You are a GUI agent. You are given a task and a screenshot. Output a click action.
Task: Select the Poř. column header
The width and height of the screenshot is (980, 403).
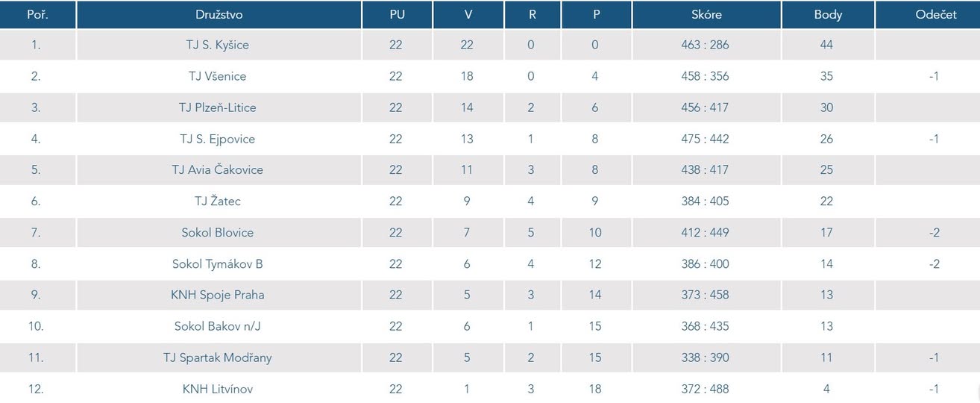pos(37,15)
